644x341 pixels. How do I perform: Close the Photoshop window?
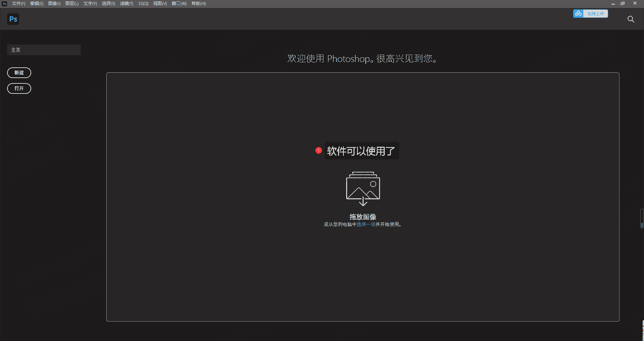(x=635, y=3)
